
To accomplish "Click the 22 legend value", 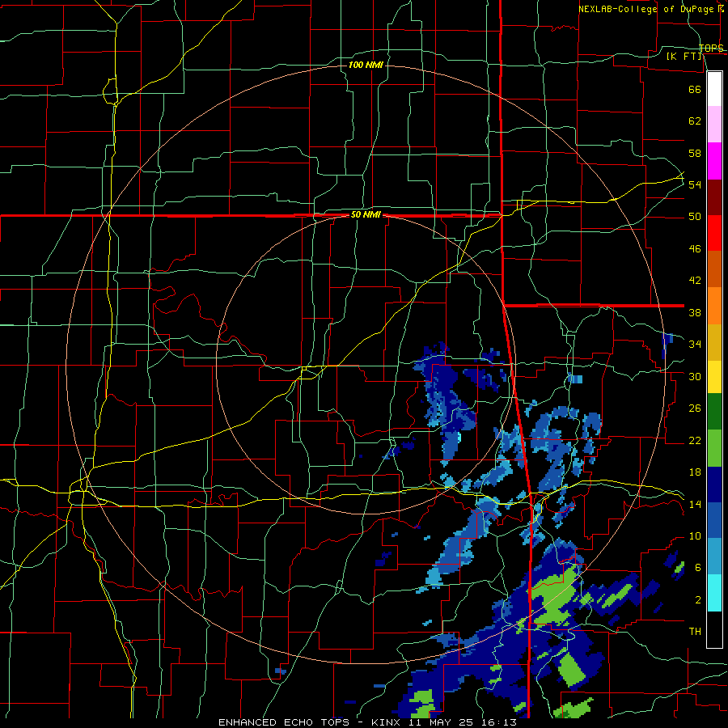I will [x=695, y=440].
